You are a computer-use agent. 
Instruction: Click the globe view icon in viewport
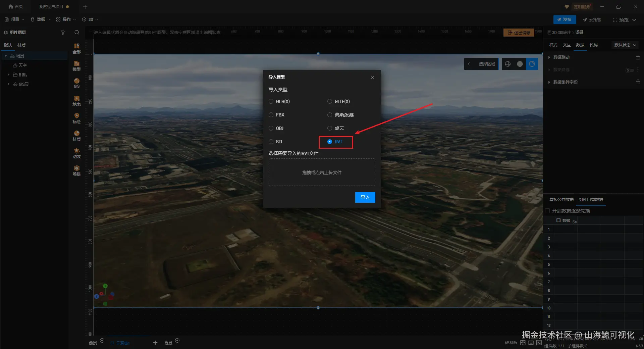click(508, 64)
